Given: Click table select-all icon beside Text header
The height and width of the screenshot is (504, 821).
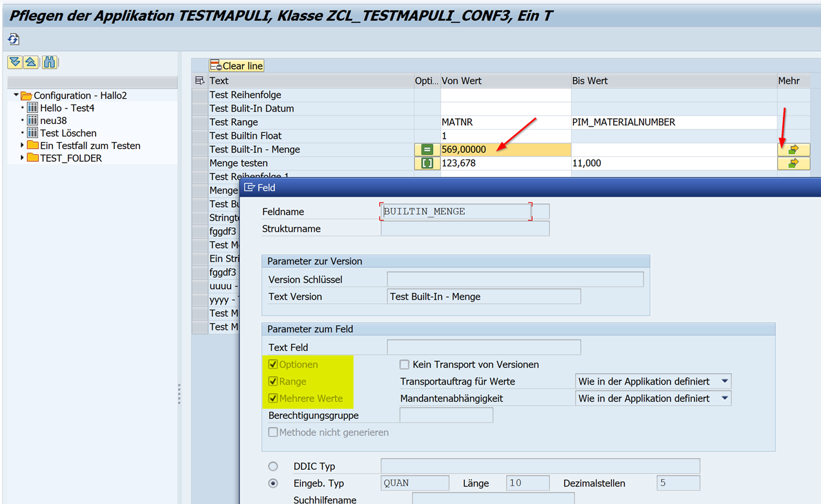Looking at the screenshot, I should [x=199, y=81].
